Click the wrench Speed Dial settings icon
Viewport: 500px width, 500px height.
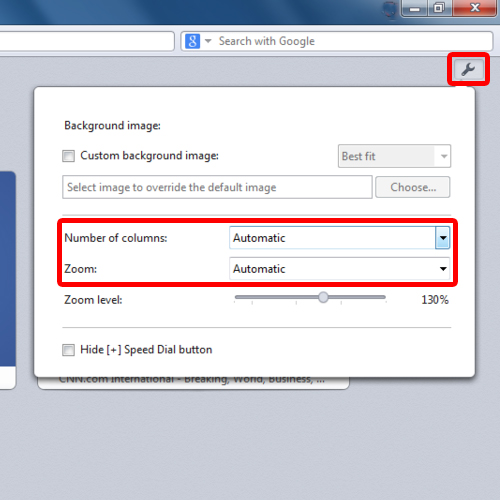[468, 69]
